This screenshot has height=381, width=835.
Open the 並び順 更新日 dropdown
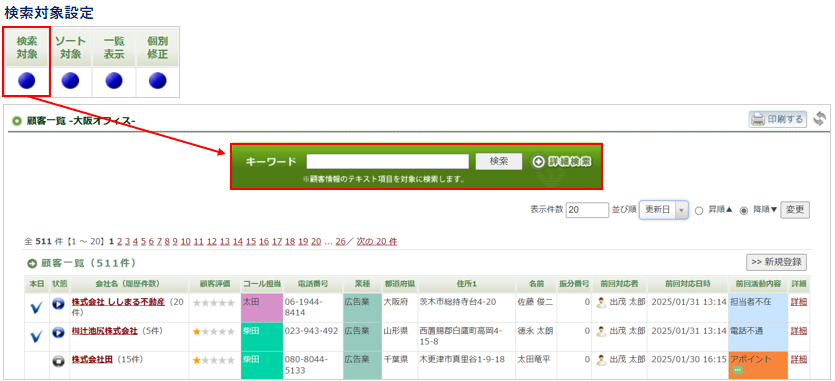(x=664, y=210)
